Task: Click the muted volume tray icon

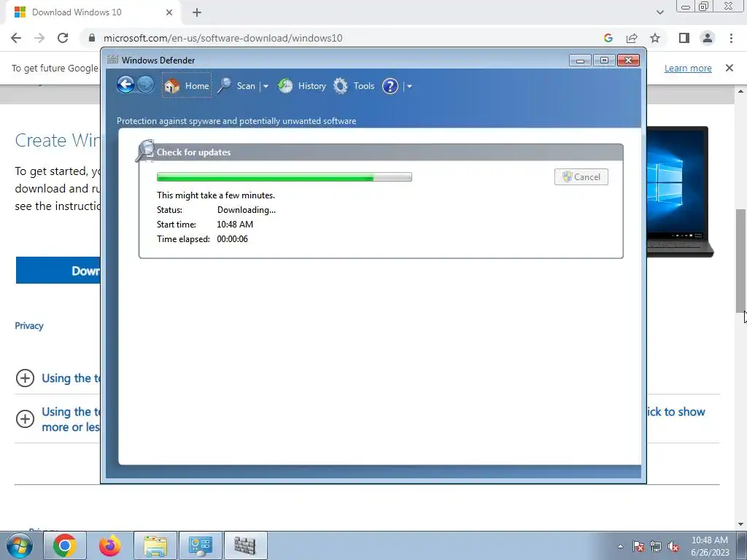Action: 673,547
